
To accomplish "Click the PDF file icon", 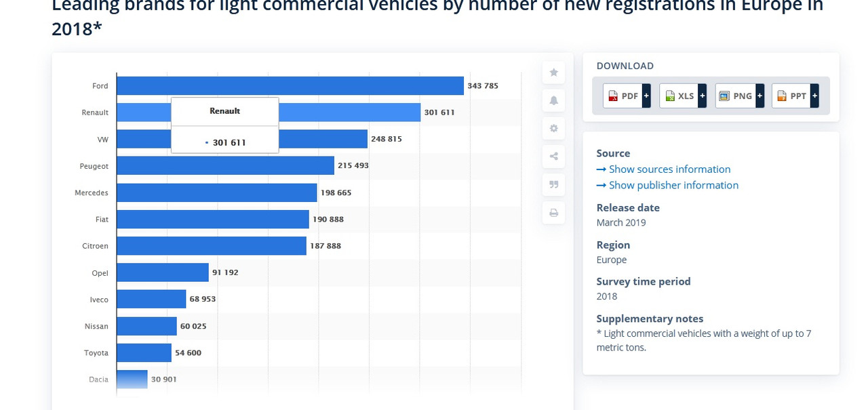I will 614,96.
